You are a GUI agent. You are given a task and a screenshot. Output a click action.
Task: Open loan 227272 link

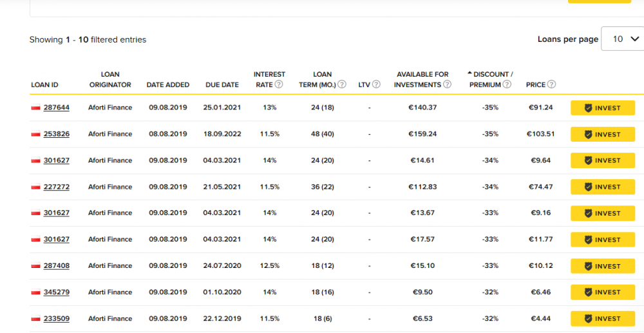[x=57, y=187]
